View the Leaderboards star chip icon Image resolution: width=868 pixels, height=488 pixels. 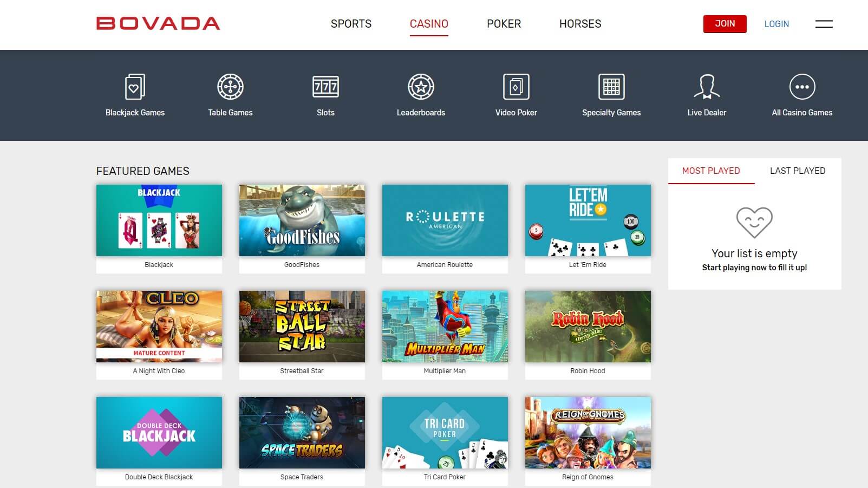click(421, 87)
